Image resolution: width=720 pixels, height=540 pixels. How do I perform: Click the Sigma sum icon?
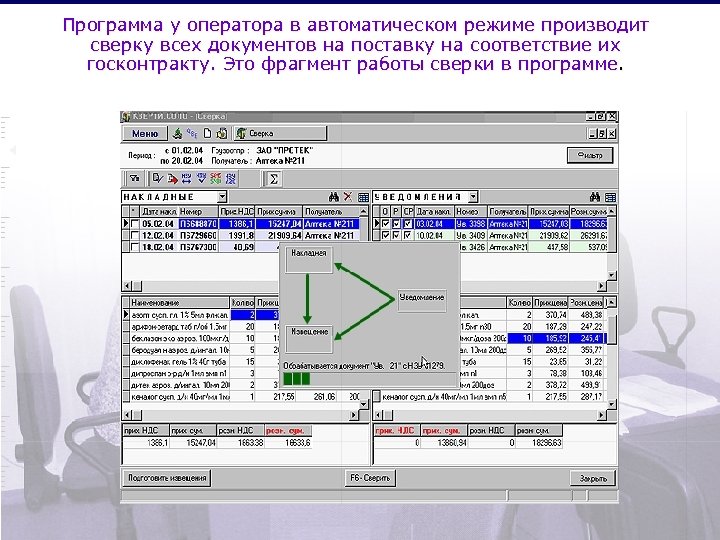tap(273, 178)
